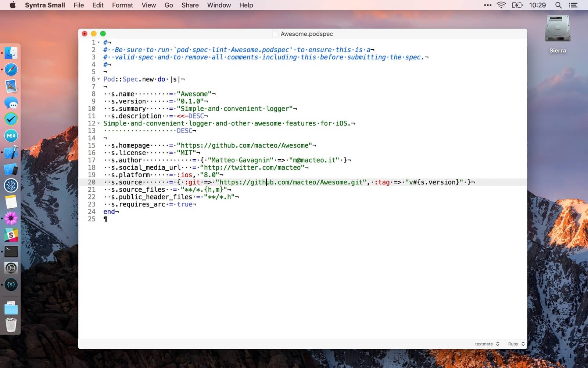588x368 pixels.
Task: Collapse the fold arrow at line 1
Action: [98, 43]
